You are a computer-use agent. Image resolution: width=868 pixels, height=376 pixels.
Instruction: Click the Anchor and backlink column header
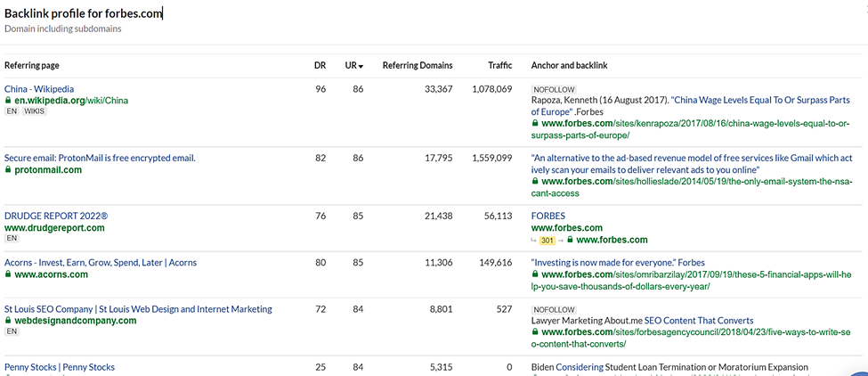569,65
